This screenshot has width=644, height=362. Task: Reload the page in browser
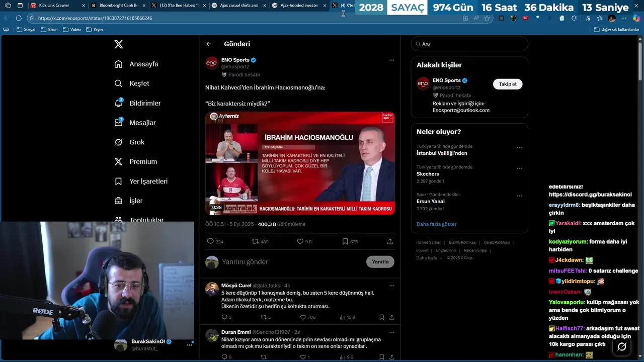click(x=19, y=18)
